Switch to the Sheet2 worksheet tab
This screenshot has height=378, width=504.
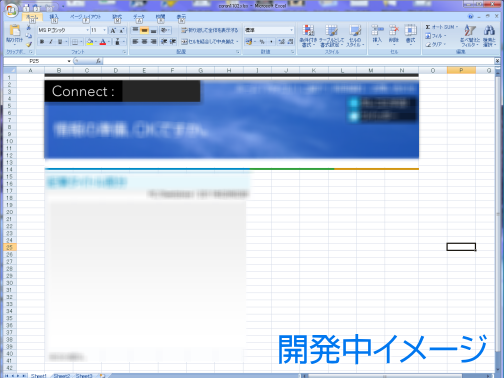(x=62, y=376)
